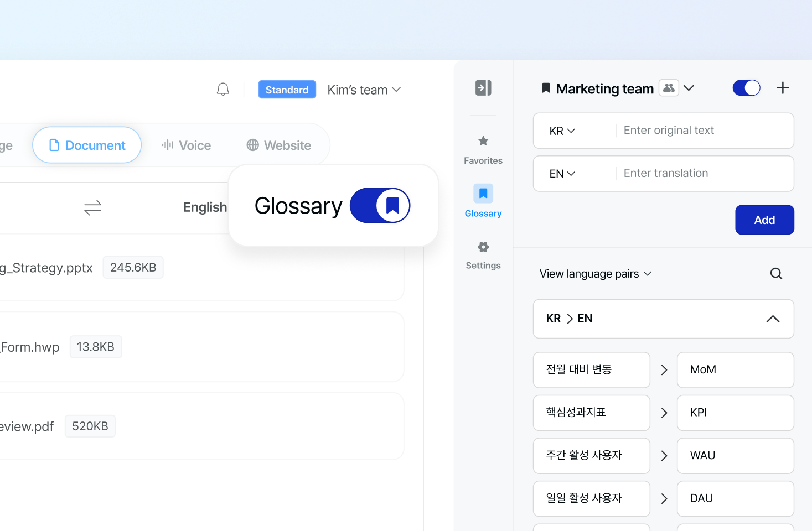812x531 pixels.
Task: Click the shared members icon beside Marketing team
Action: [669, 88]
